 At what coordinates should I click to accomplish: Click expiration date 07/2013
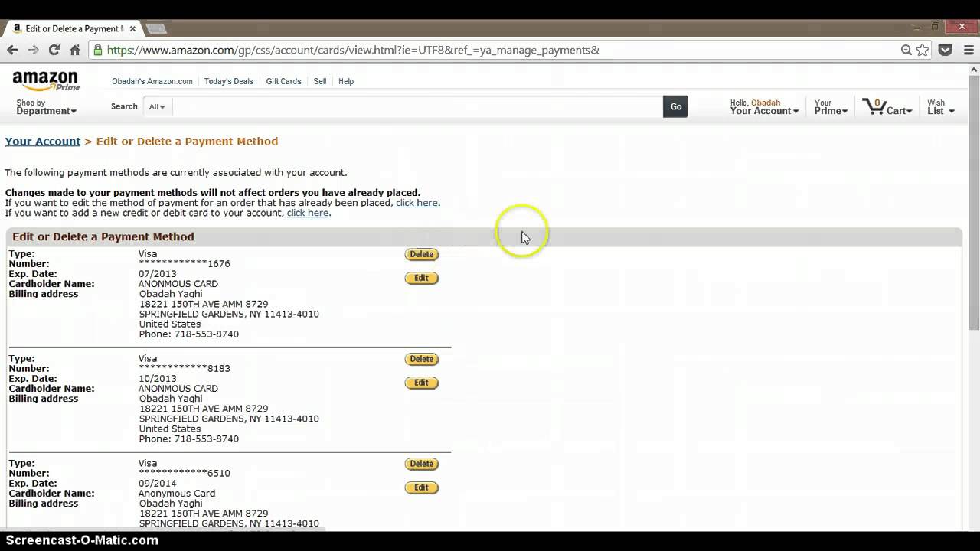tap(157, 274)
